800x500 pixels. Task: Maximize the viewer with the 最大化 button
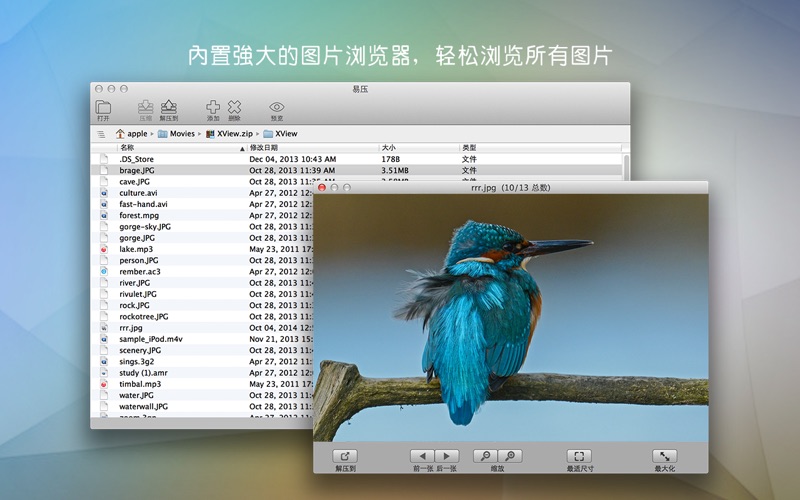[665, 456]
